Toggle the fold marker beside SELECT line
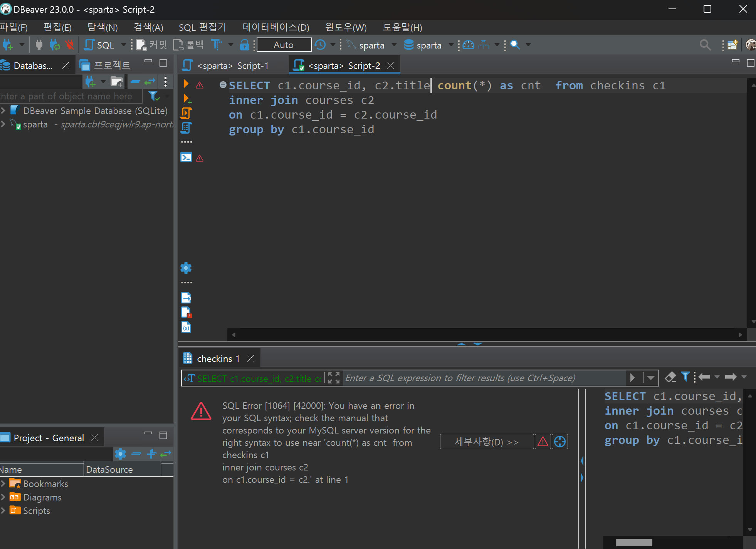The image size is (756, 549). pos(223,85)
